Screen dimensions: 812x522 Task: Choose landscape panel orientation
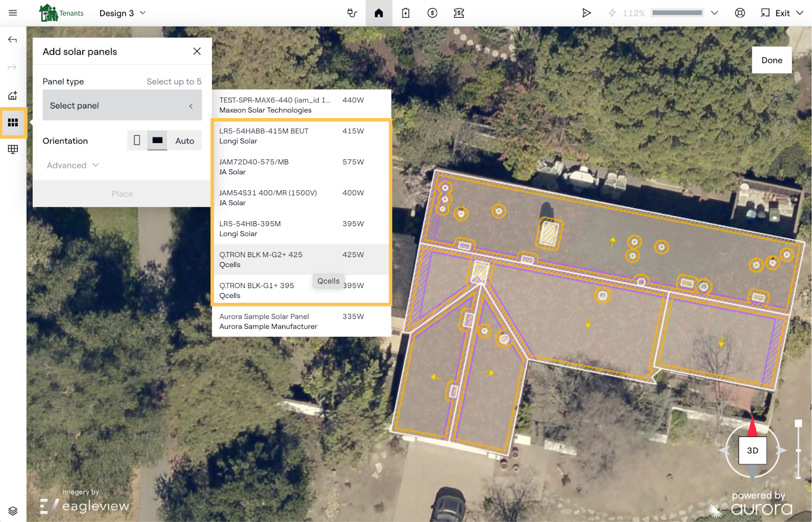[157, 141]
